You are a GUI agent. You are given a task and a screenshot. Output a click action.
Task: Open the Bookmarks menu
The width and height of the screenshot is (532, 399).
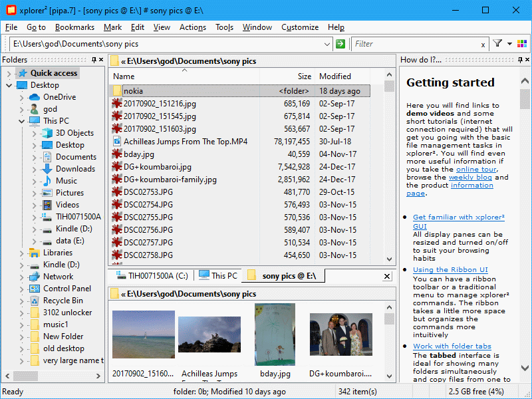pyautogui.click(x=74, y=27)
